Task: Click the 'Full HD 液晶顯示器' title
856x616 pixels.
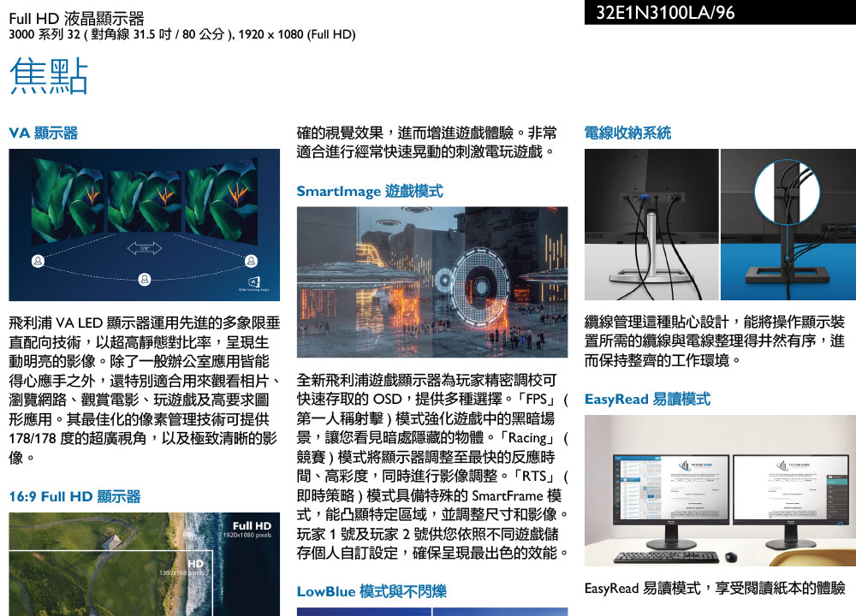Action: (76, 19)
